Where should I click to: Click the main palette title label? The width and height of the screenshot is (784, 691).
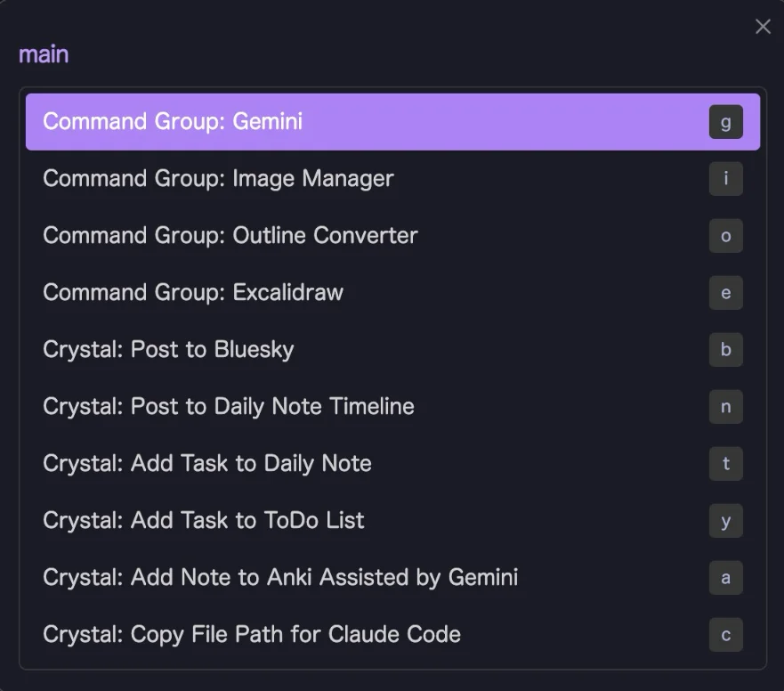click(44, 53)
